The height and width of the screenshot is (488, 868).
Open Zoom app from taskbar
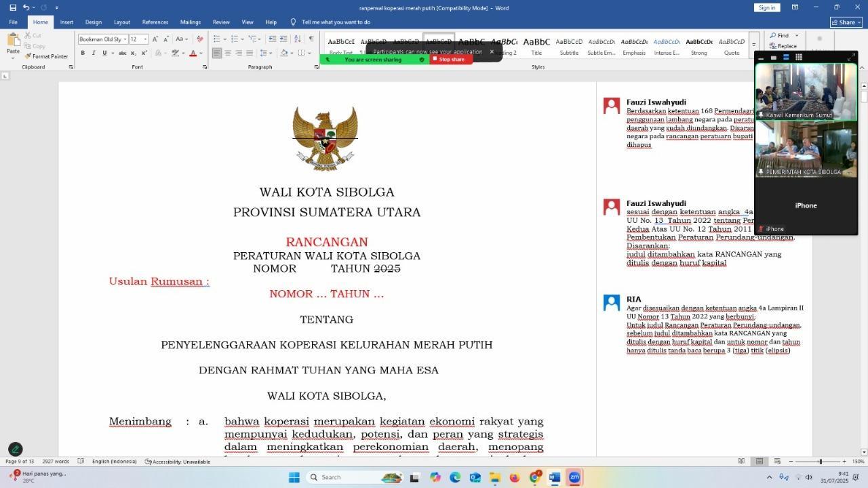click(574, 477)
